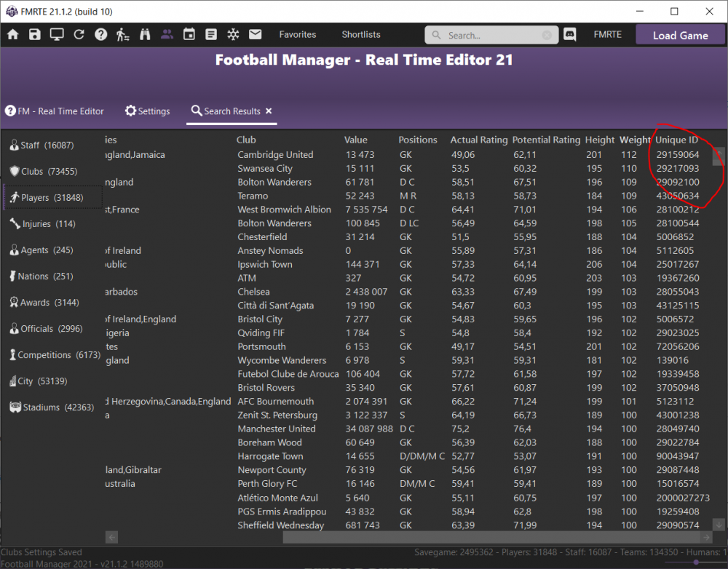The width and height of the screenshot is (728, 569).
Task: Click the City buildings icon in sidebar
Action: (13, 381)
